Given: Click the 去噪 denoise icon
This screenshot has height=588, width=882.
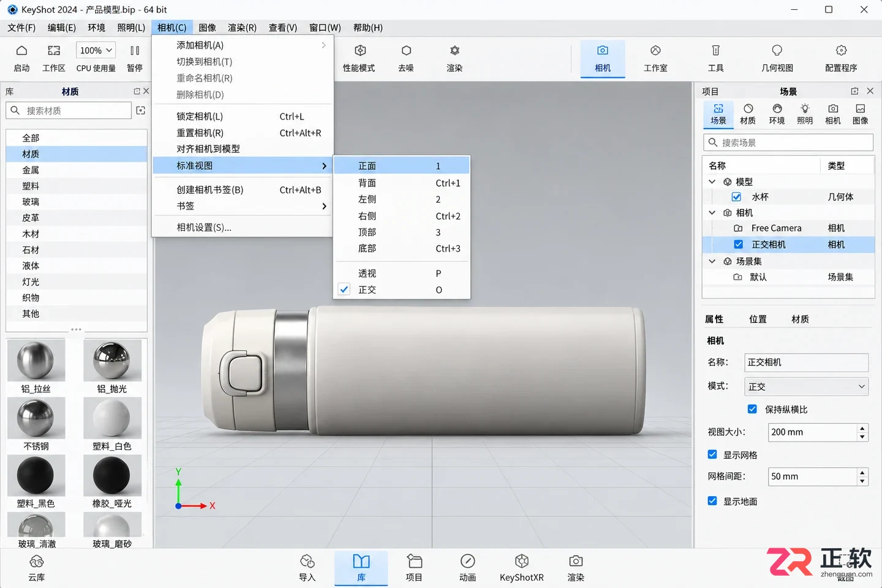Looking at the screenshot, I should [x=406, y=51].
